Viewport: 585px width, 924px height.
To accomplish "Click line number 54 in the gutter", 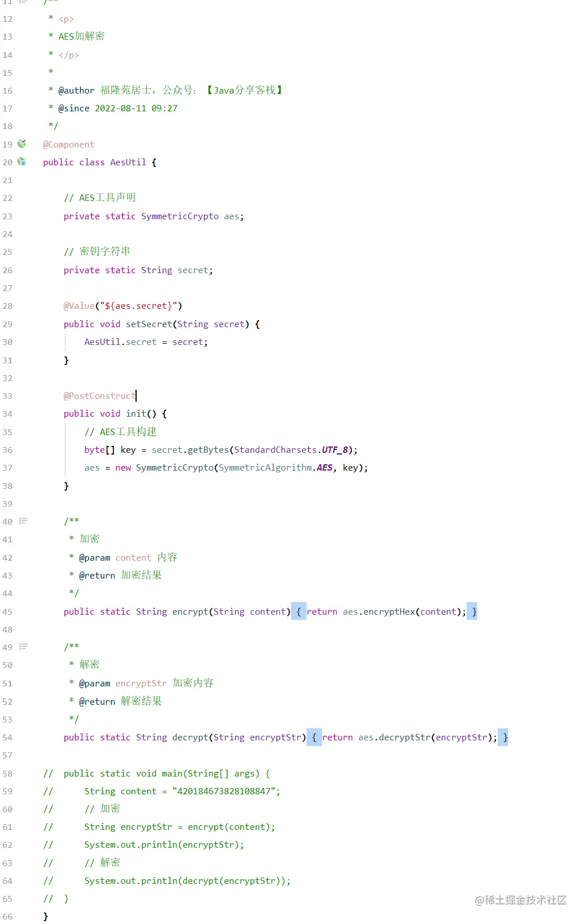I will click(7, 737).
